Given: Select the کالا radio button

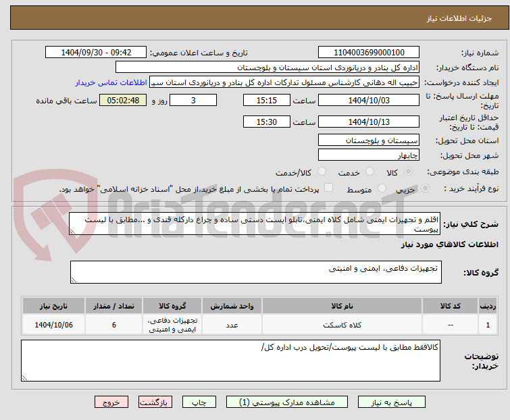Looking at the screenshot, I should pos(408,172).
